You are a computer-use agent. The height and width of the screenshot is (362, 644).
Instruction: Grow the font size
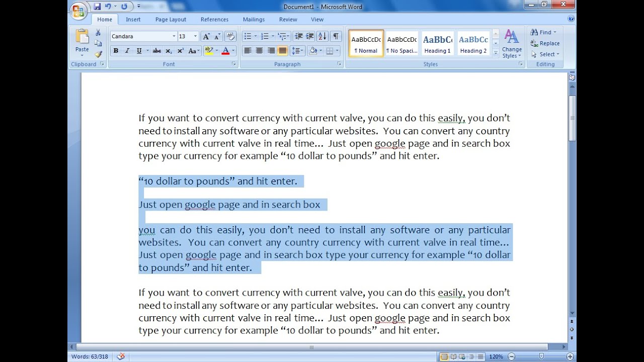point(206,36)
